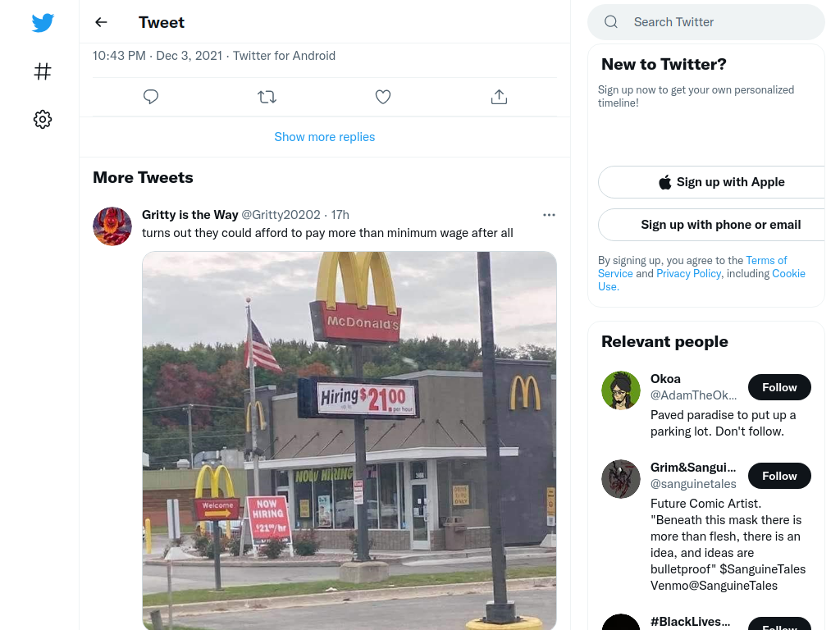Open the three-dot menu on Gritty's tweet
This screenshot has height=630, width=840.
tap(549, 215)
